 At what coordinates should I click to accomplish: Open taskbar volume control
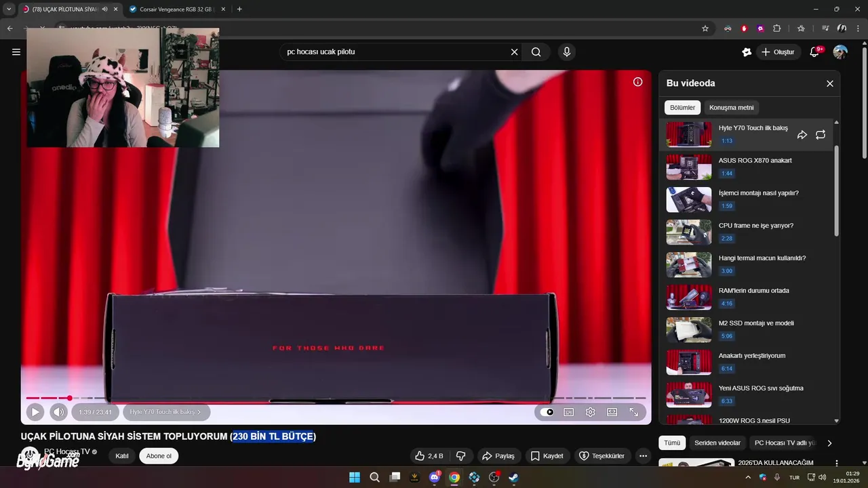tap(822, 477)
